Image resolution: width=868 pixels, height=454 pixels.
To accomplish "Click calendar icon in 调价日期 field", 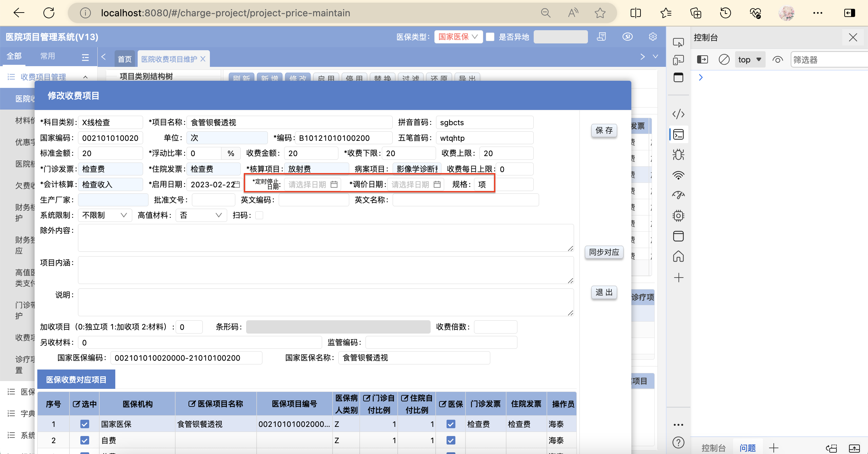I will pos(437,184).
